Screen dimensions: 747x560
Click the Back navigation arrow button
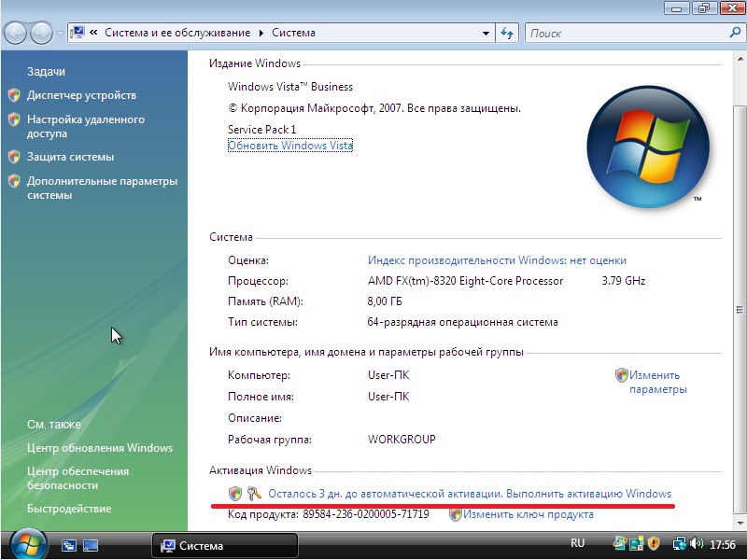coord(14,34)
